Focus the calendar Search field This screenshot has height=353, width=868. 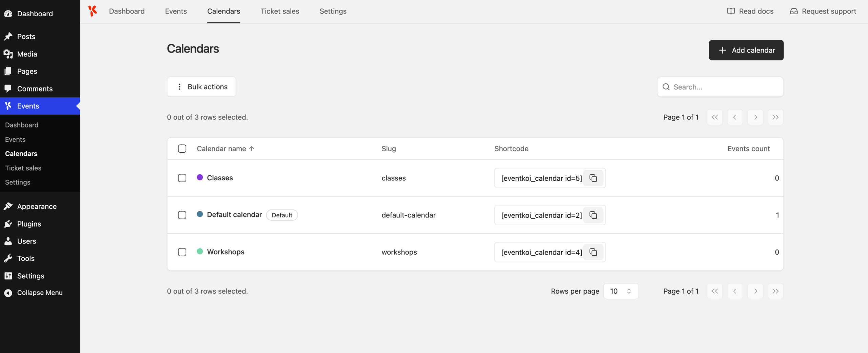(720, 87)
